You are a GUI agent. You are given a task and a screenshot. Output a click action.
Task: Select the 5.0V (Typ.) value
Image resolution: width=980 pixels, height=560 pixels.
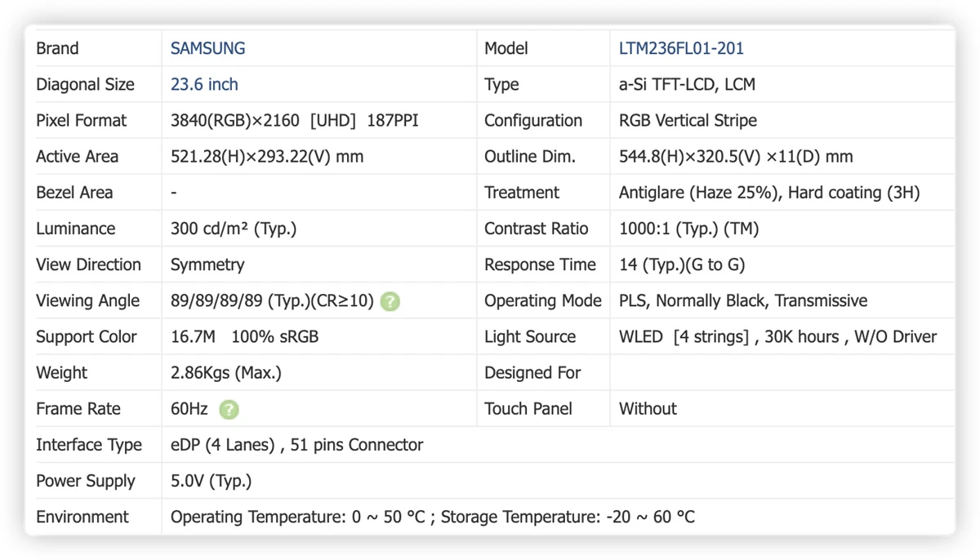tap(212, 481)
